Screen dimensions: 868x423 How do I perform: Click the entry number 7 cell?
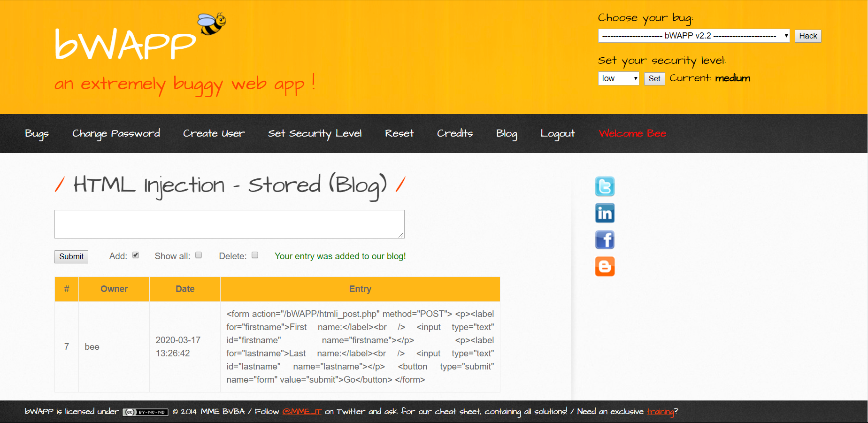point(67,347)
